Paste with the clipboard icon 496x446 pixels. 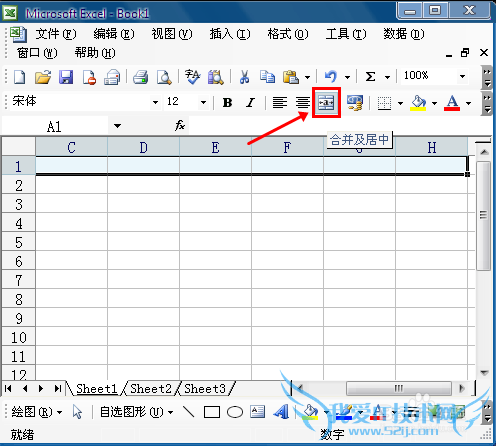[291, 77]
